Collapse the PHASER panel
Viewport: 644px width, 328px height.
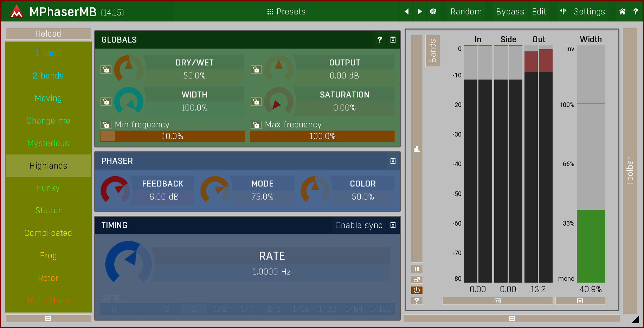click(x=393, y=161)
